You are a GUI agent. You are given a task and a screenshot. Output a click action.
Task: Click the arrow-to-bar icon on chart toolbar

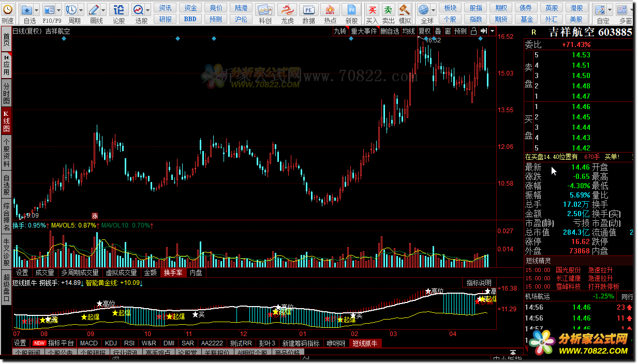pos(483,31)
